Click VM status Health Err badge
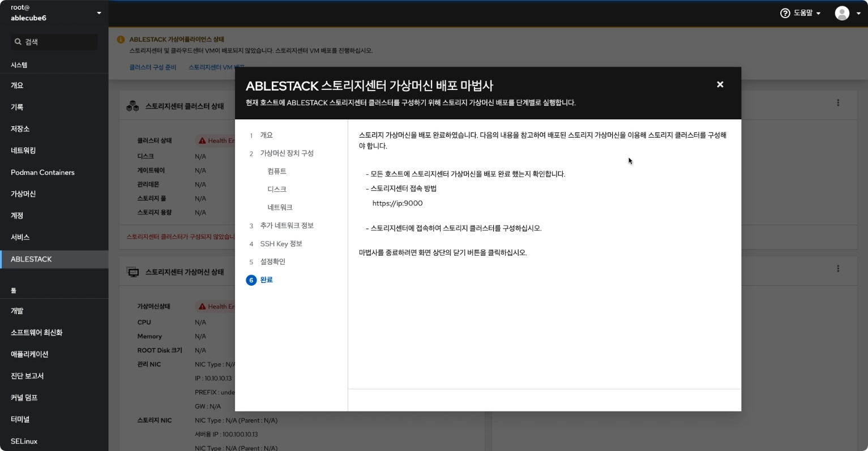This screenshot has width=868, height=451. [216, 307]
